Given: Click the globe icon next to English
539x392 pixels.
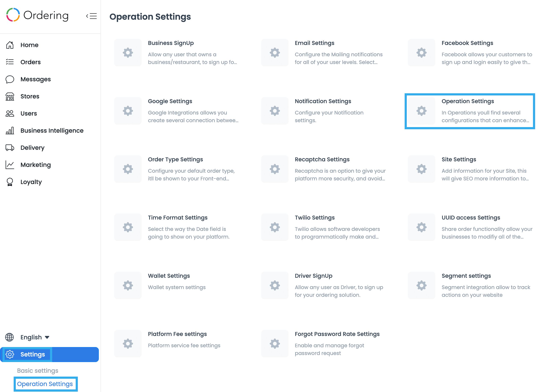Looking at the screenshot, I should 9,337.
